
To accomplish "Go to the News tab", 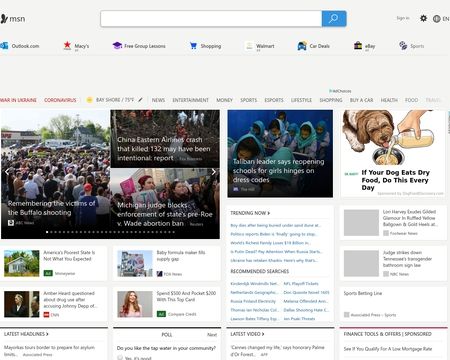I will coord(158,100).
